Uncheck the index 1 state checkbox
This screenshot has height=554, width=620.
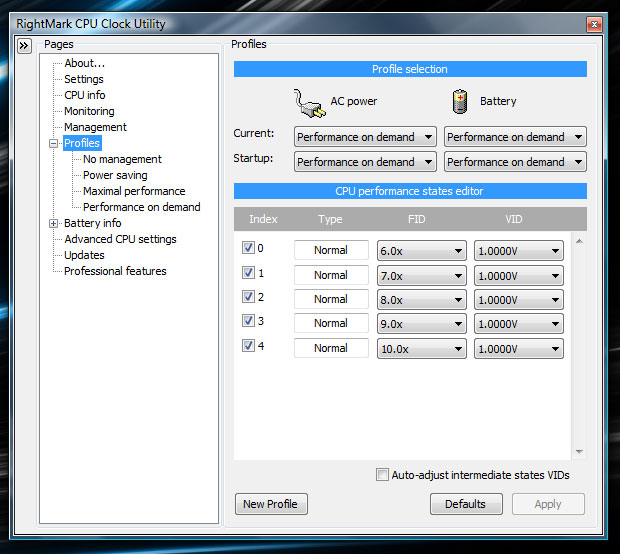click(248, 272)
